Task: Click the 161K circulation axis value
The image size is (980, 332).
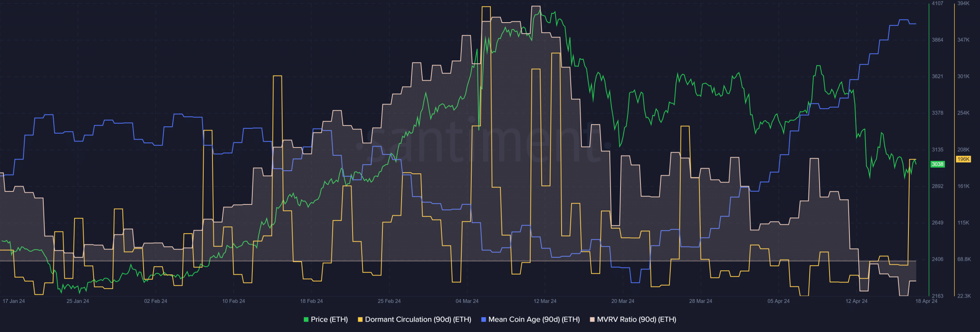Action: pos(964,186)
